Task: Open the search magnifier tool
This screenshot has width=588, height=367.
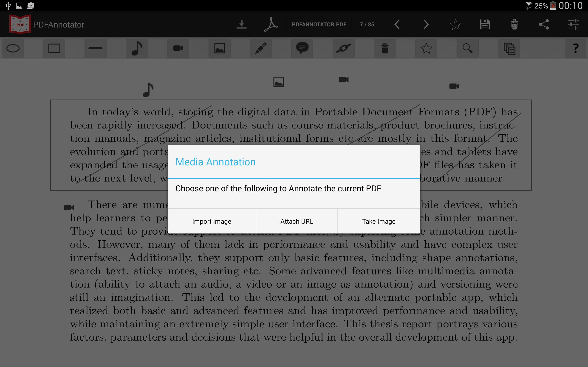Action: coord(467,48)
